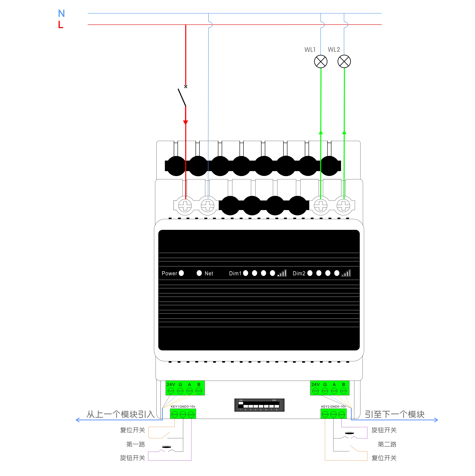475x476 pixels.
Task: Toggle DIP switch 1
Action: pos(241,405)
